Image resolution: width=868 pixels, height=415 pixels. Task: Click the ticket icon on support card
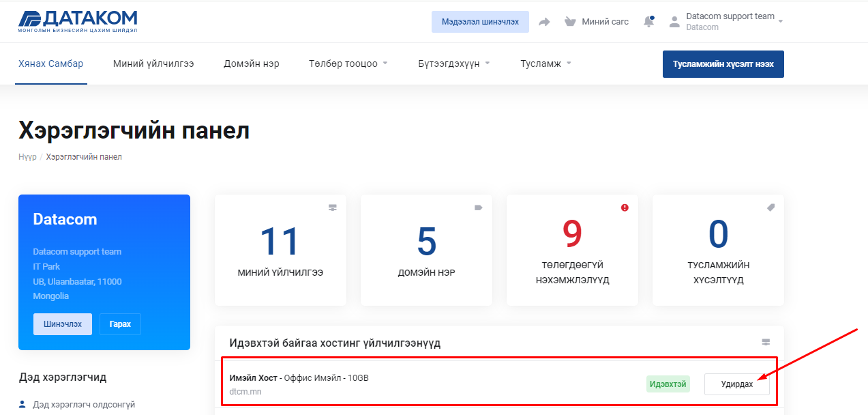(770, 207)
